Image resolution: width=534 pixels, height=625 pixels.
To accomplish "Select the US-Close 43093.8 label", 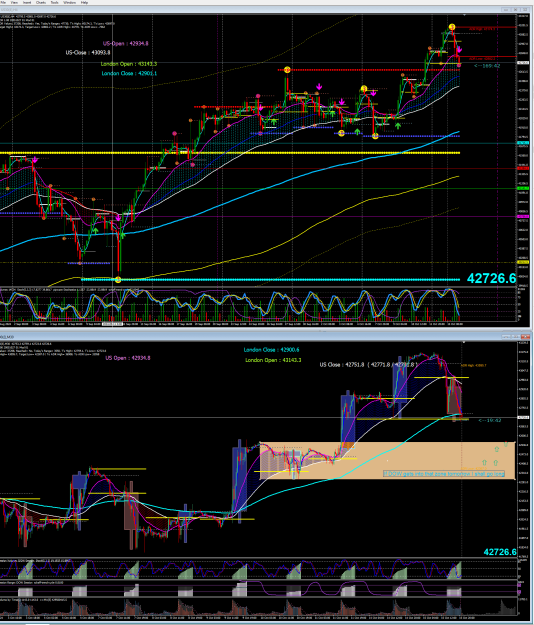I will (88, 53).
